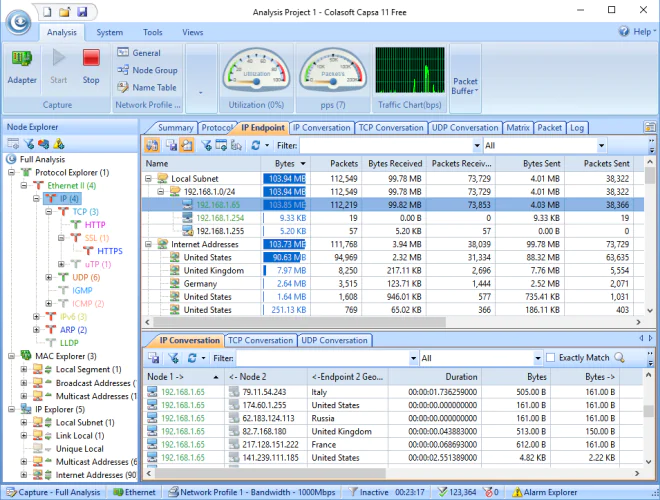Collapse the MAC Explorer tree node
Image resolution: width=660 pixels, height=500 pixels.
pyautogui.click(x=11, y=356)
